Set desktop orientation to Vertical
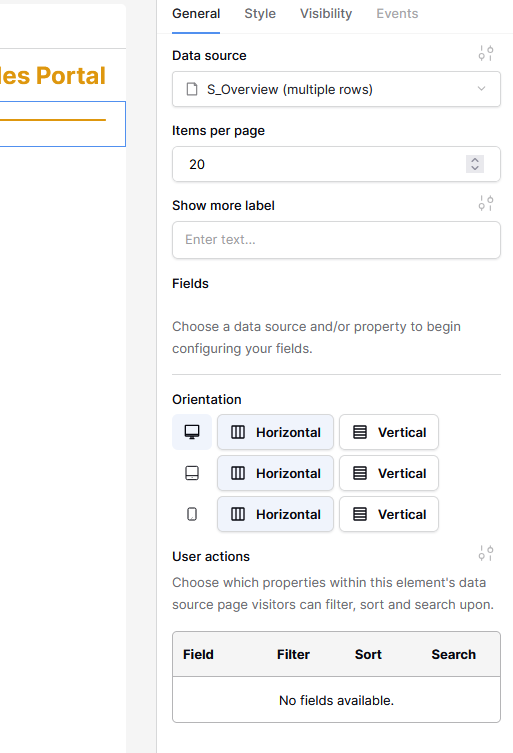The width and height of the screenshot is (513, 753). click(x=389, y=432)
